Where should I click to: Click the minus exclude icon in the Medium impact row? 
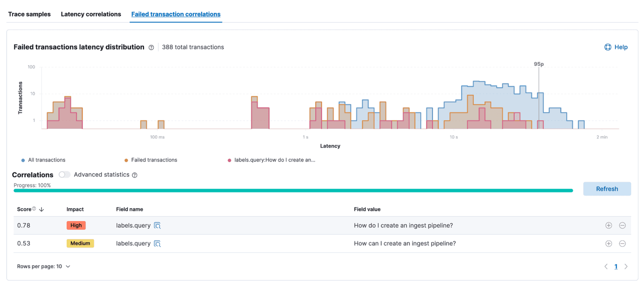tap(622, 243)
